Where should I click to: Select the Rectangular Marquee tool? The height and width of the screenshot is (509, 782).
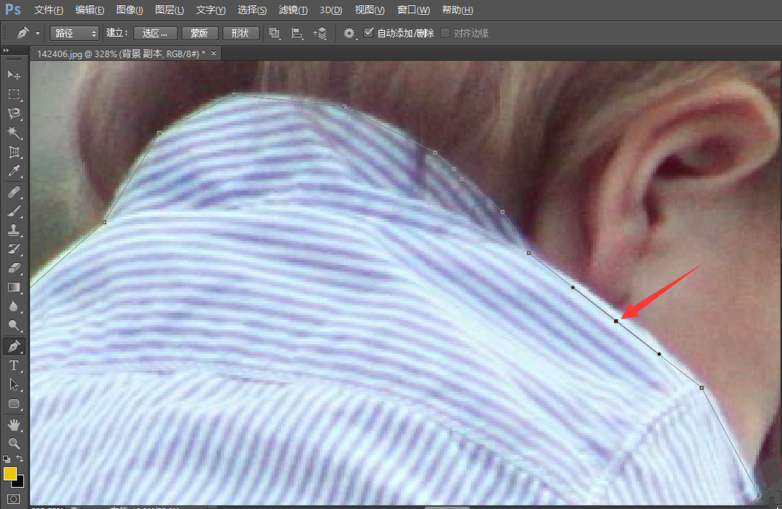pos(13,95)
